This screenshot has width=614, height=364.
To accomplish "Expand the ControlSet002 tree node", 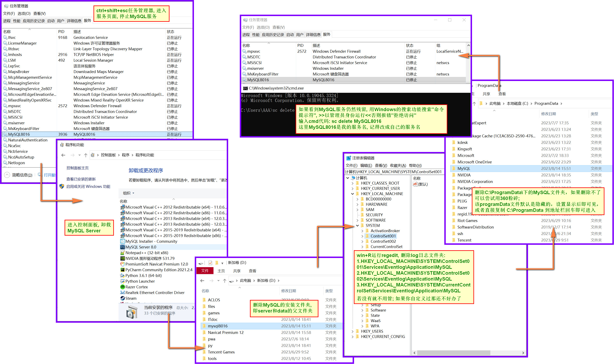I will (x=362, y=241).
